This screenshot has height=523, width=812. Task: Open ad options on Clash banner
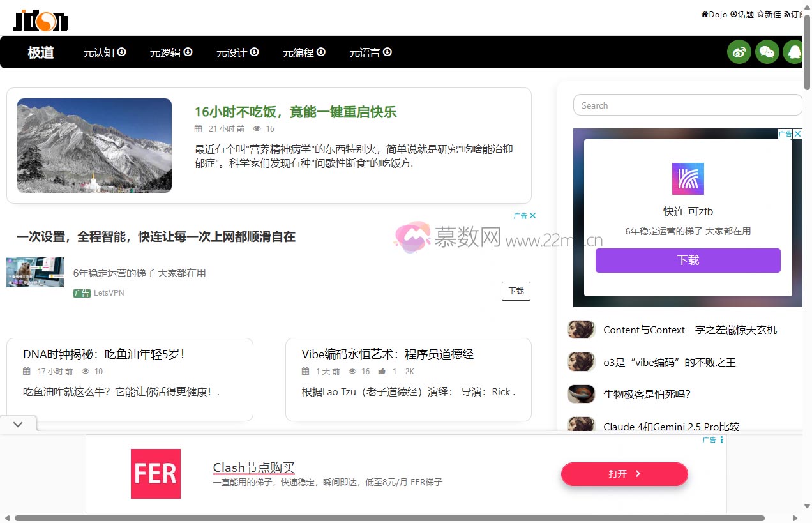(x=721, y=440)
